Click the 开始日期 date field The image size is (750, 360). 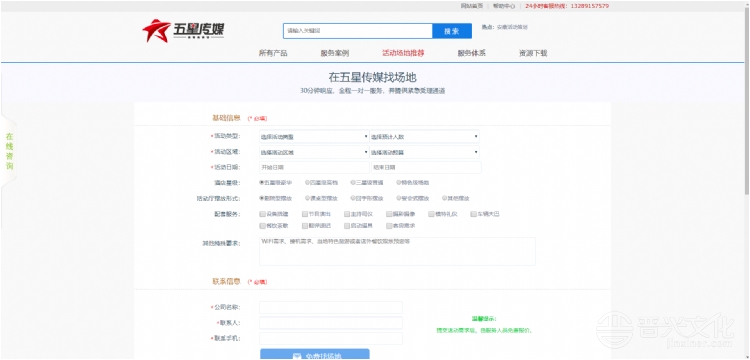(x=314, y=167)
